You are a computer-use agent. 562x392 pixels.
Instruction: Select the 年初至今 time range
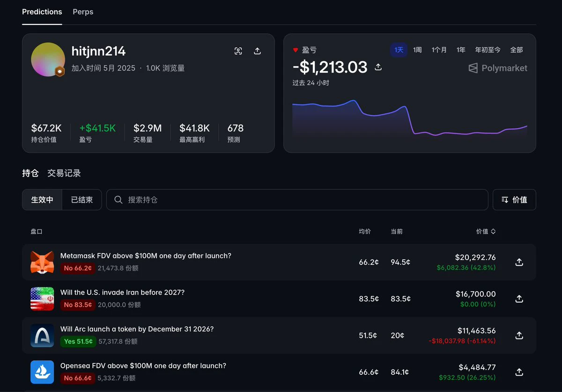(488, 50)
